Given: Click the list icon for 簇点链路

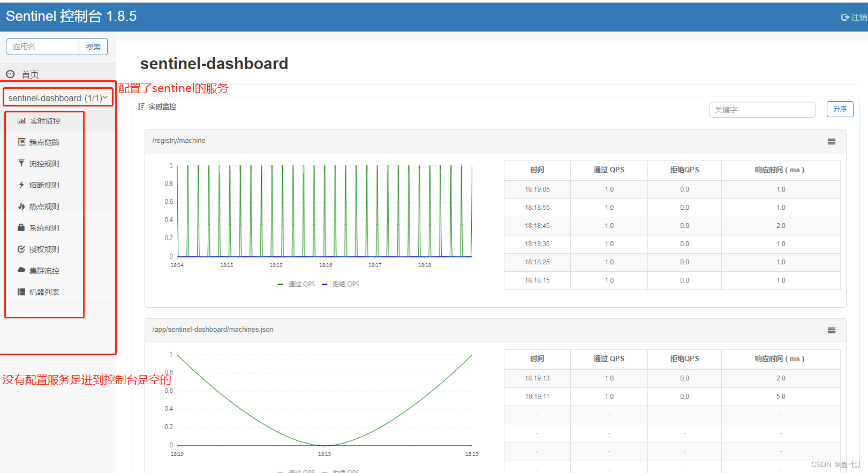Looking at the screenshot, I should [x=21, y=142].
